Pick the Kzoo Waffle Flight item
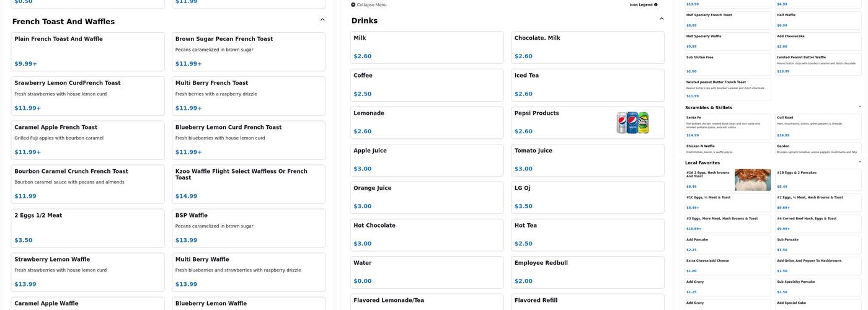This screenshot has width=868, height=310. pyautogui.click(x=249, y=184)
